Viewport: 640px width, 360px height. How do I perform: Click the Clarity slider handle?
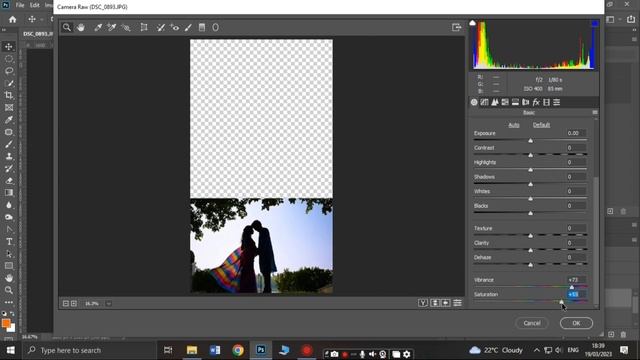click(x=531, y=250)
